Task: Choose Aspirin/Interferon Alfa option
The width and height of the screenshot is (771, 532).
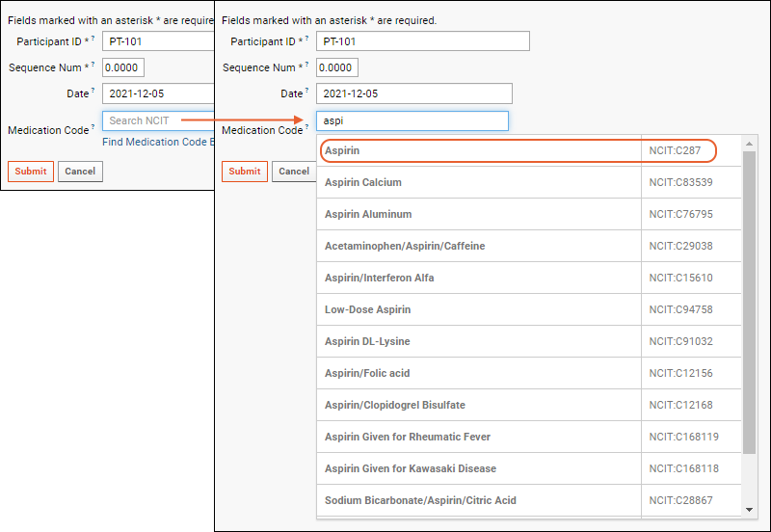Action: 528,278
